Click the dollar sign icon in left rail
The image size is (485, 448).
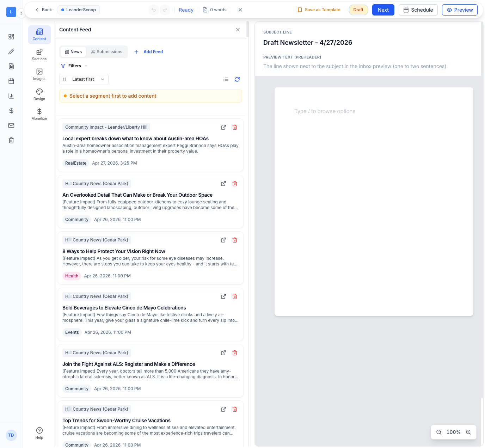pyautogui.click(x=11, y=111)
